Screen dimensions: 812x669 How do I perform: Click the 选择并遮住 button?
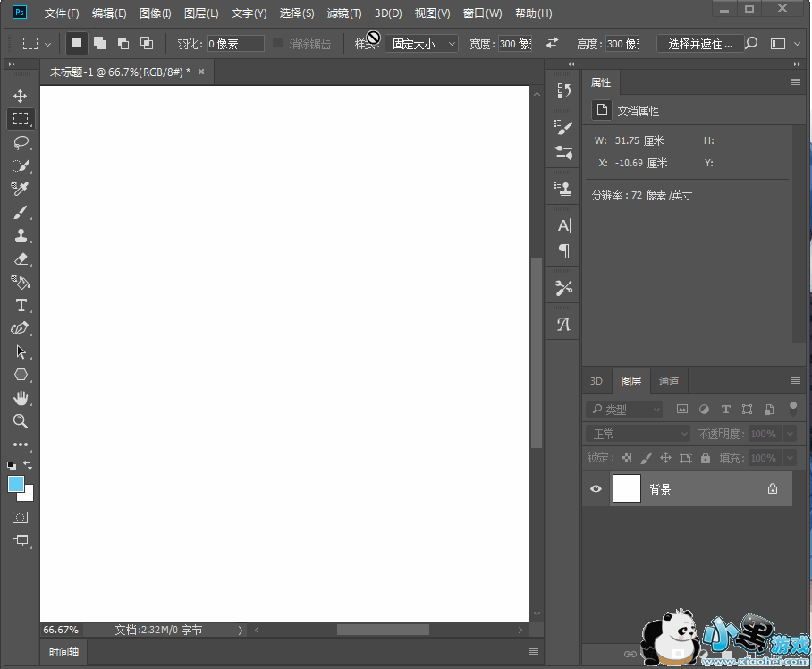[x=699, y=43]
